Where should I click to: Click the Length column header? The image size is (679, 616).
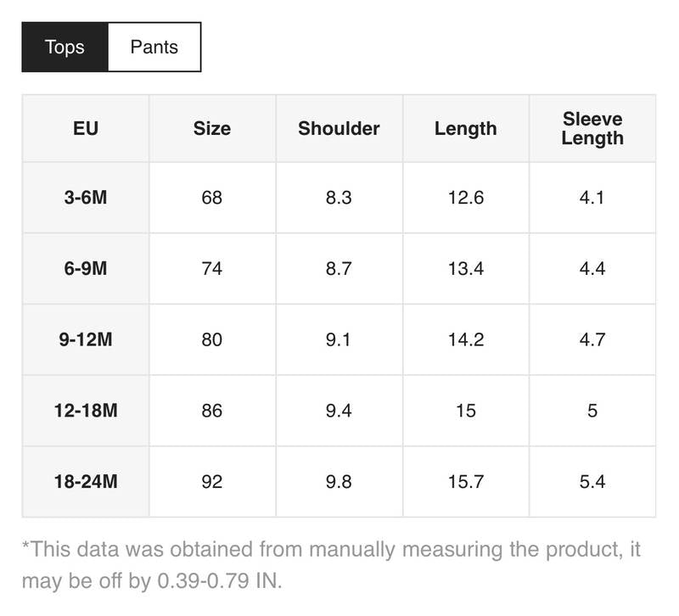pos(465,129)
